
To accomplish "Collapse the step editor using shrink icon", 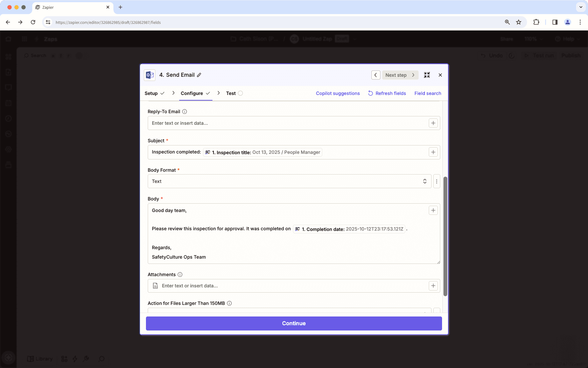I will [427, 75].
